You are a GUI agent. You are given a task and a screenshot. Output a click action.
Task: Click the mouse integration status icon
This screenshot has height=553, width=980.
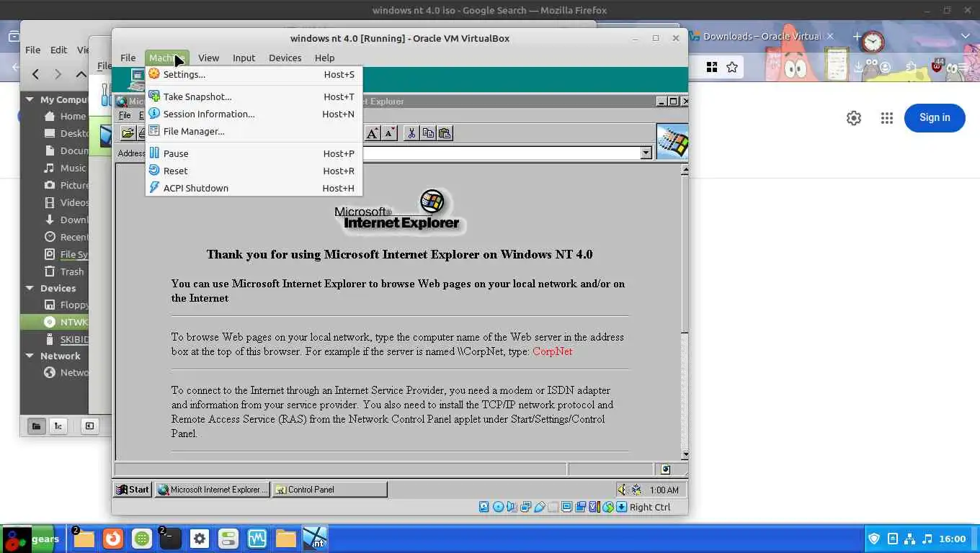pos(607,507)
